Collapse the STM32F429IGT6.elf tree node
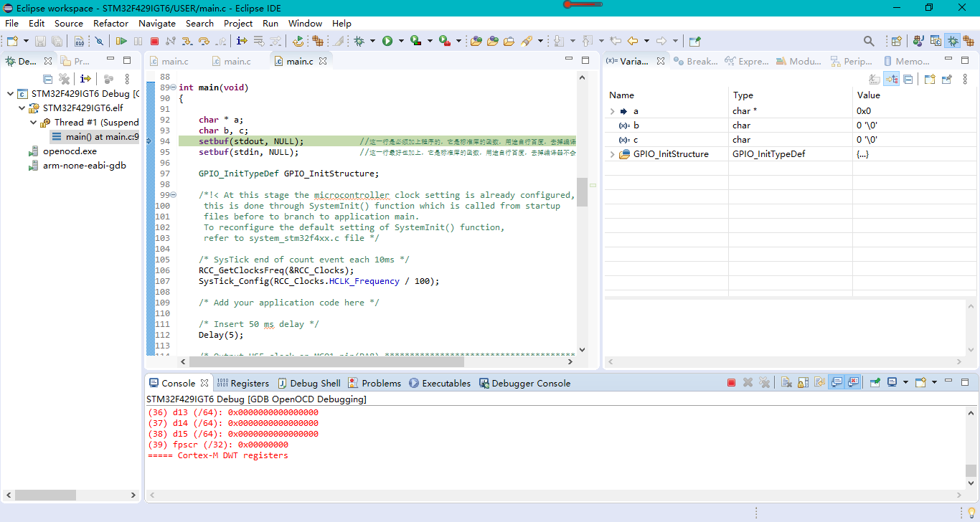 coord(22,108)
